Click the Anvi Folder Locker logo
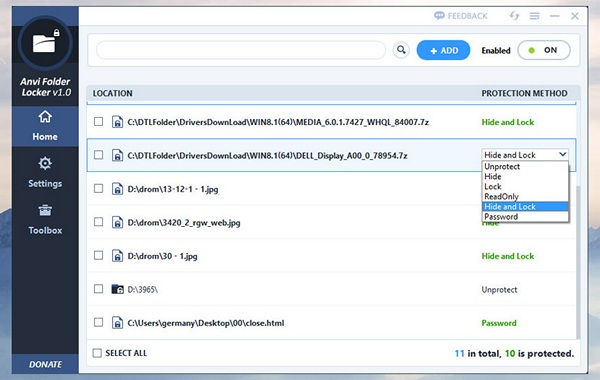Image resolution: width=600 pixels, height=380 pixels. pyautogui.click(x=45, y=43)
